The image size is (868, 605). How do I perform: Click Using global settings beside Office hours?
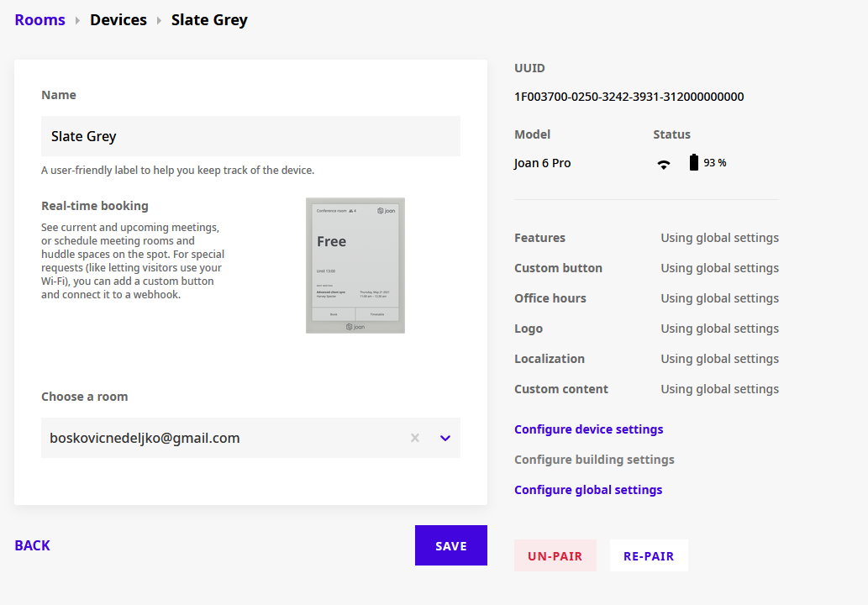pyautogui.click(x=719, y=298)
